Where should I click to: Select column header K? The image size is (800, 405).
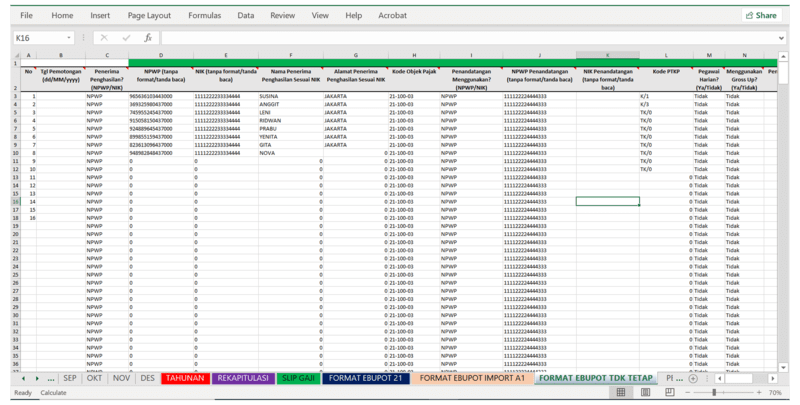(608, 55)
